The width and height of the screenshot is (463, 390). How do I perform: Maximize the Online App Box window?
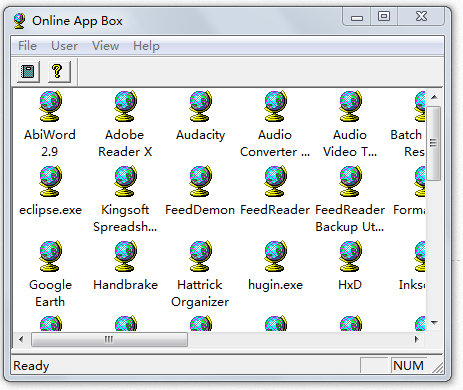tap(384, 16)
